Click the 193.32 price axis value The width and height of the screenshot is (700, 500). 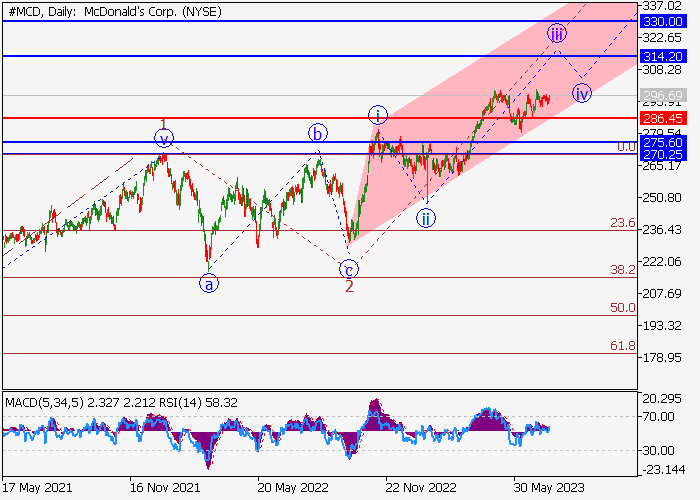662,326
